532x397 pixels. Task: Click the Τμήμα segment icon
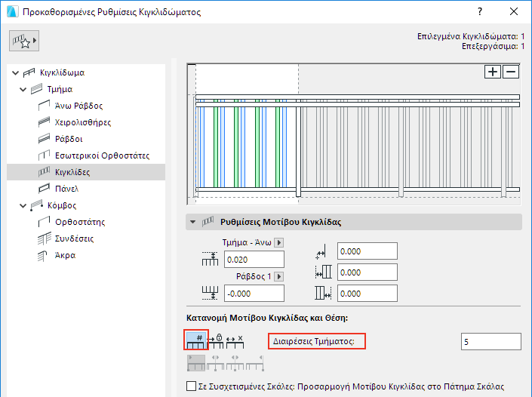coord(36,89)
